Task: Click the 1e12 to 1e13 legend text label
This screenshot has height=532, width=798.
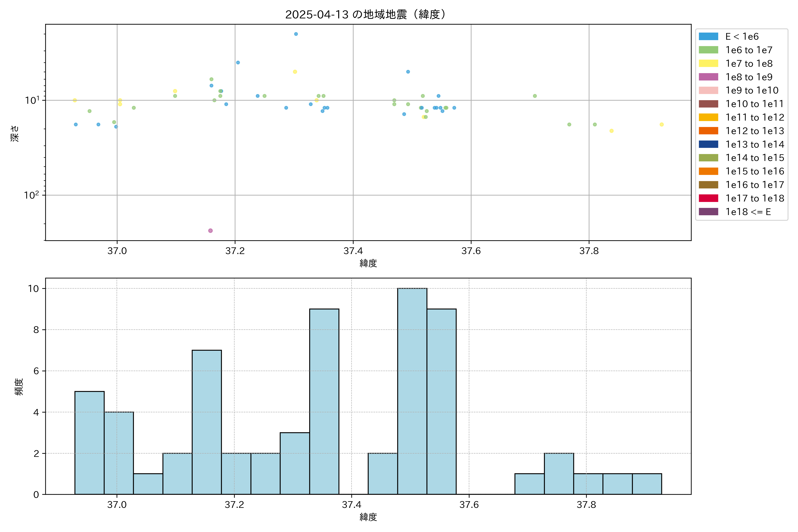Action: click(x=755, y=131)
